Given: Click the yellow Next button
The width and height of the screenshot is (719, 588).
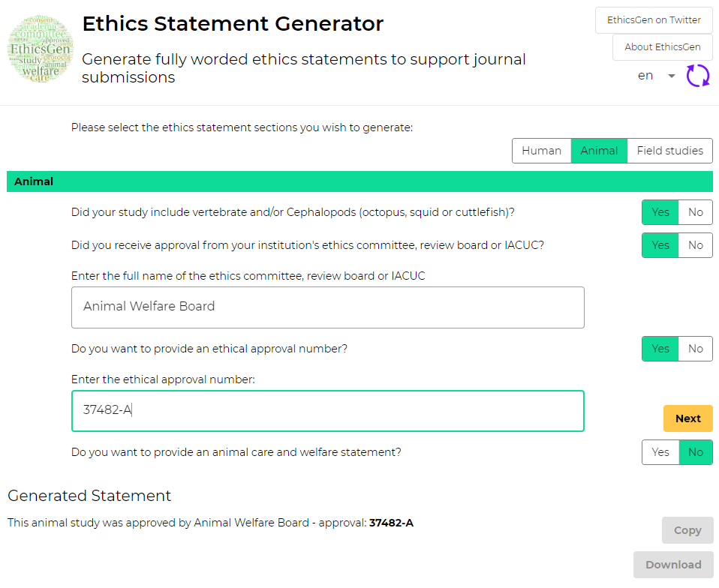Looking at the screenshot, I should click(x=687, y=418).
